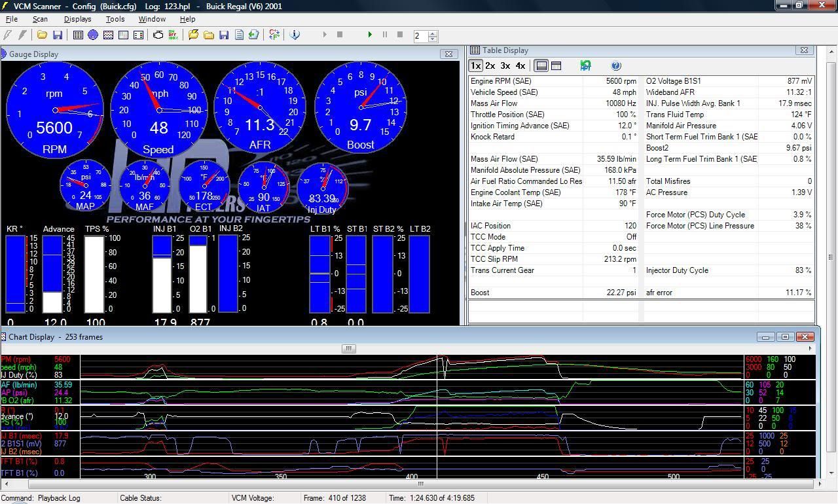
Task: Click the chart splitter handle above graph
Action: pos(349,349)
